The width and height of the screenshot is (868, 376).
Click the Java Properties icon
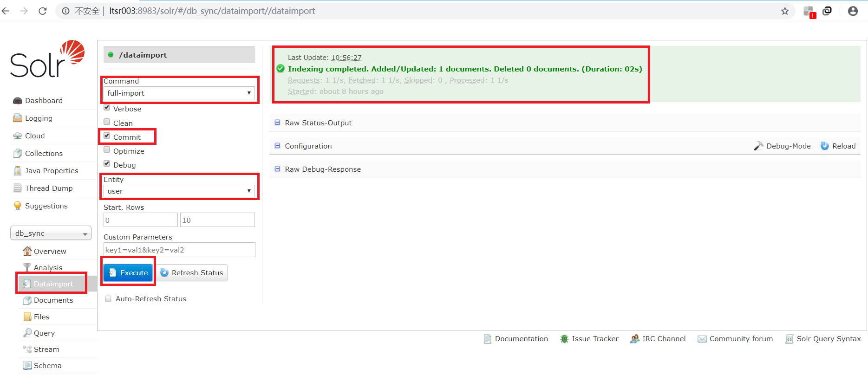(x=18, y=171)
